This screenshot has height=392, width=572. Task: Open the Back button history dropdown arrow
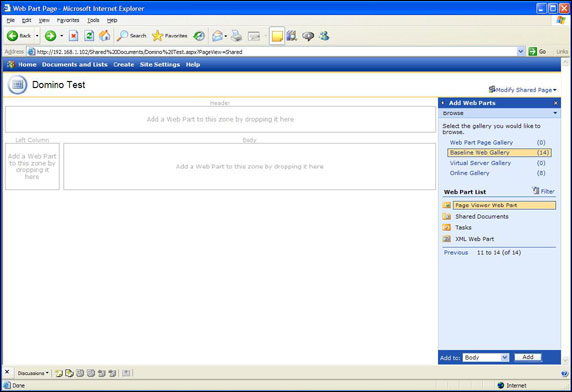point(37,36)
